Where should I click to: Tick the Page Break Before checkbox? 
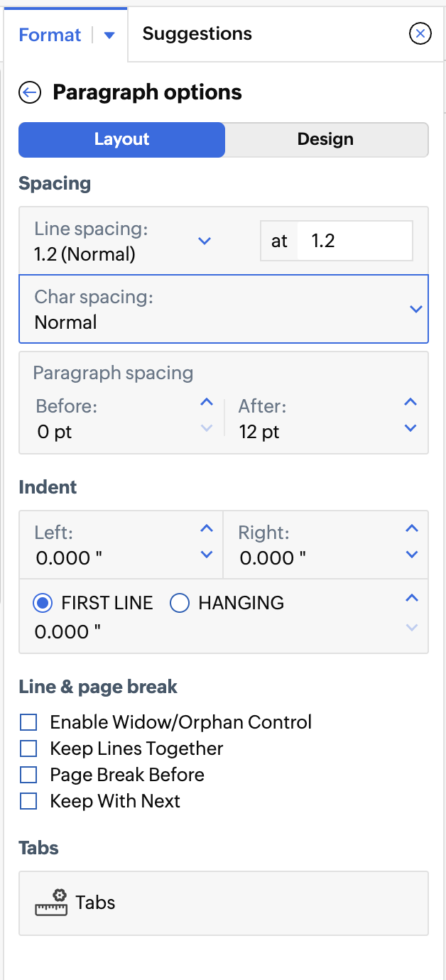pyautogui.click(x=28, y=775)
